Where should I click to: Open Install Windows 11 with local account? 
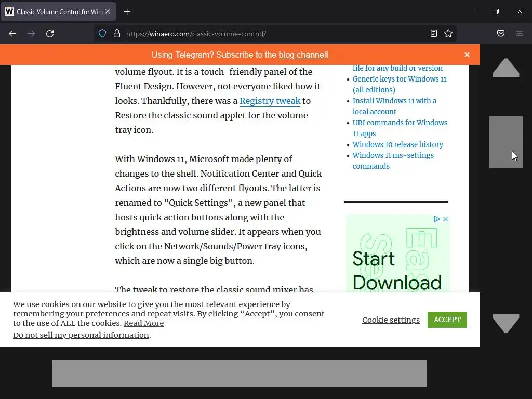(394, 106)
